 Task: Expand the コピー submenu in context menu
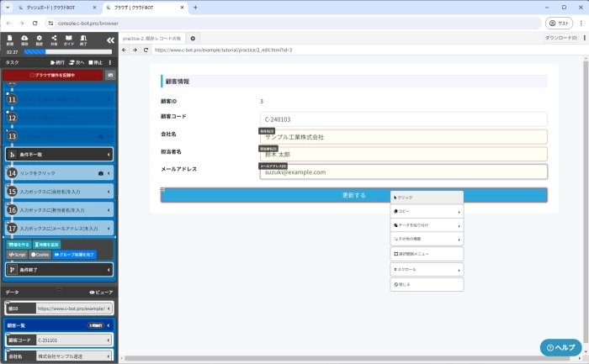click(459, 211)
